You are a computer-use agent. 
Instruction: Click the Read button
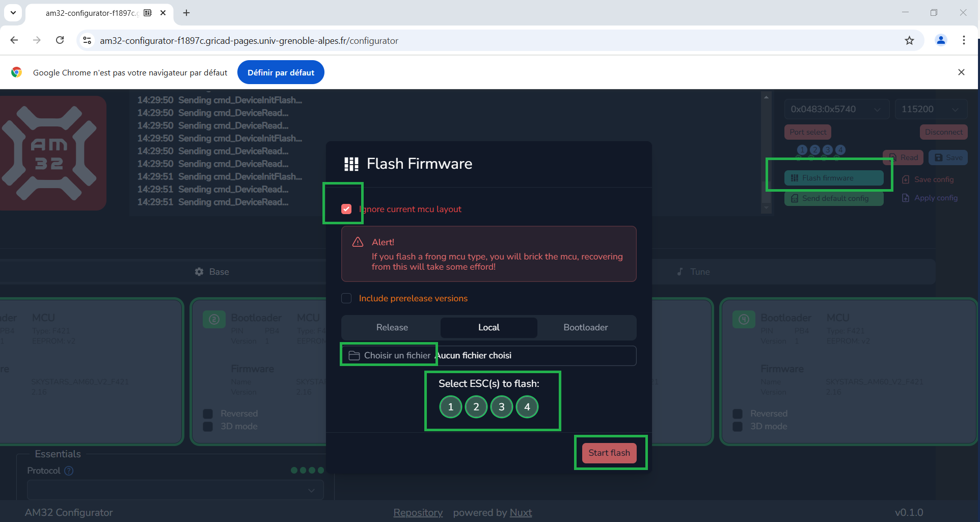click(903, 158)
